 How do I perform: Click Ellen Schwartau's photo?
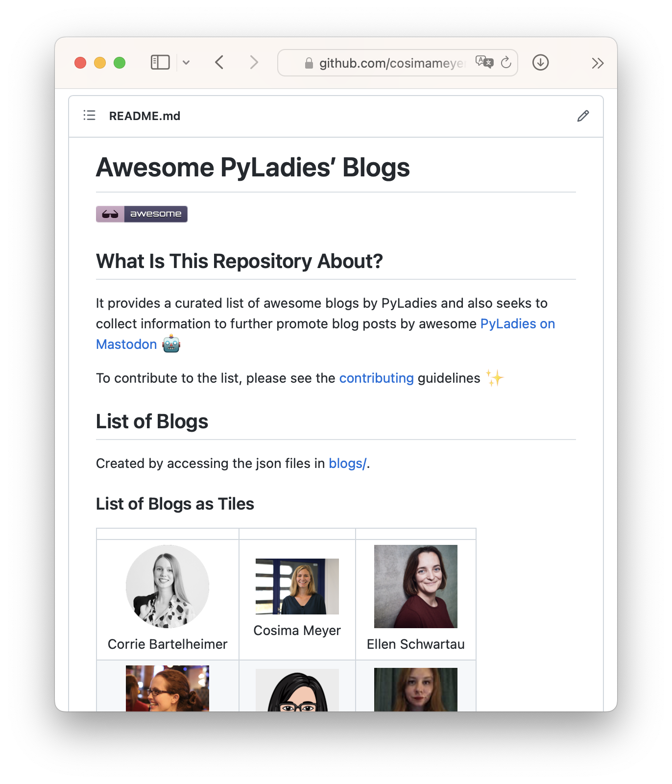[x=416, y=587]
